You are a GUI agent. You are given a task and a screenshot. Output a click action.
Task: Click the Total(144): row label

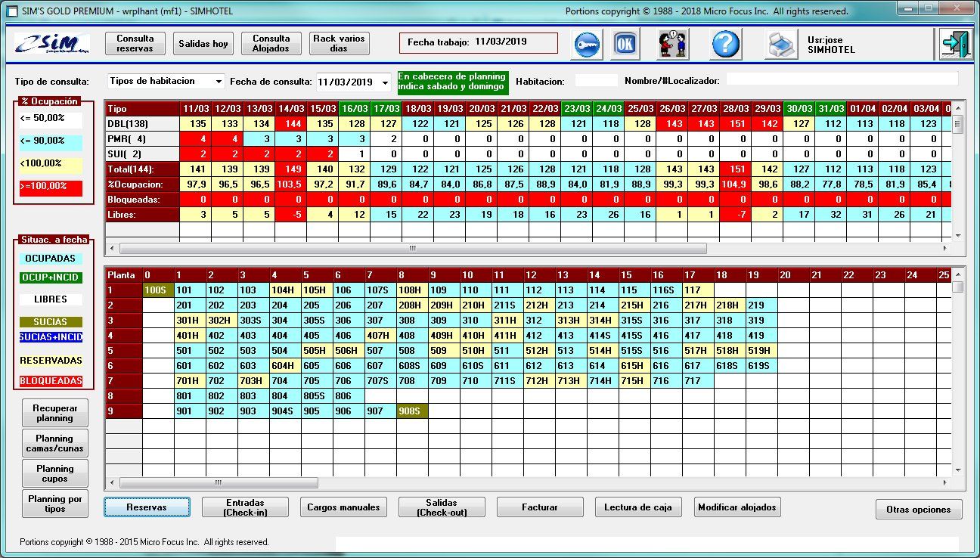(142, 169)
